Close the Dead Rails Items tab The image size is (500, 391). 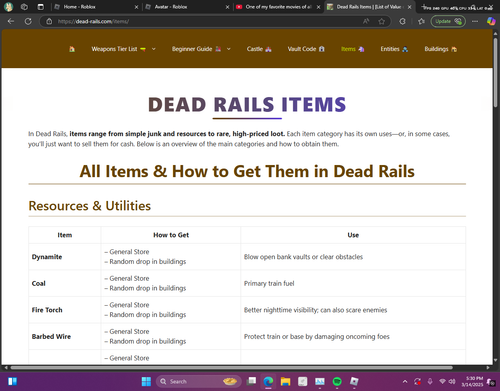point(409,7)
